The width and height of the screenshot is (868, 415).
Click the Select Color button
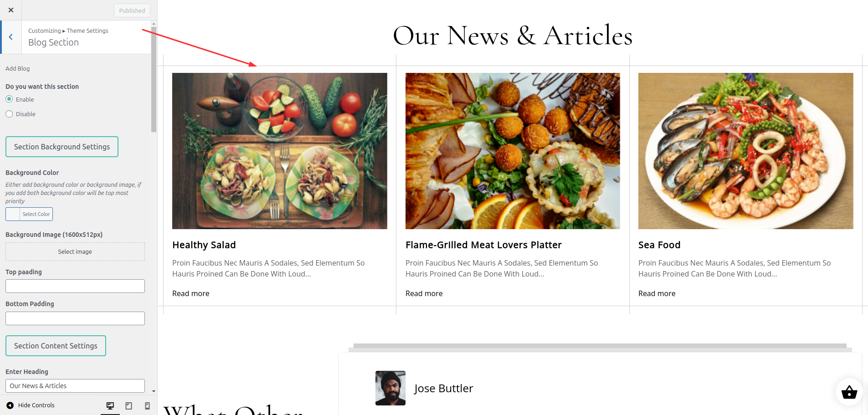[x=29, y=214]
